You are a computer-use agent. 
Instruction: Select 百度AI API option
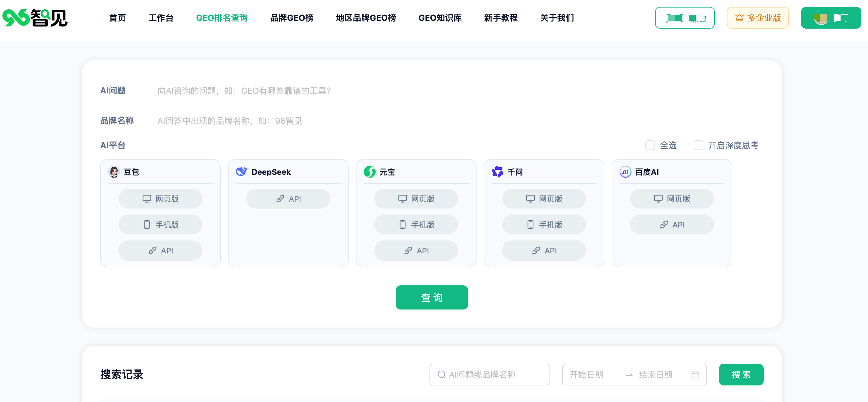(x=672, y=225)
